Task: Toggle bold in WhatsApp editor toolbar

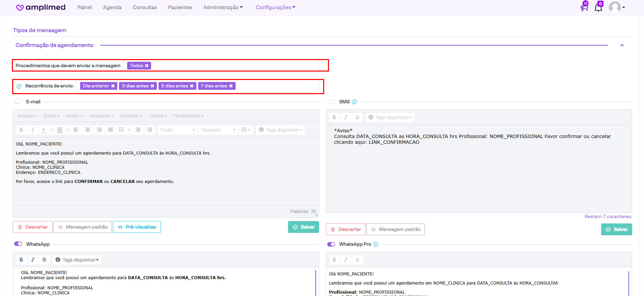Action: click(21, 260)
